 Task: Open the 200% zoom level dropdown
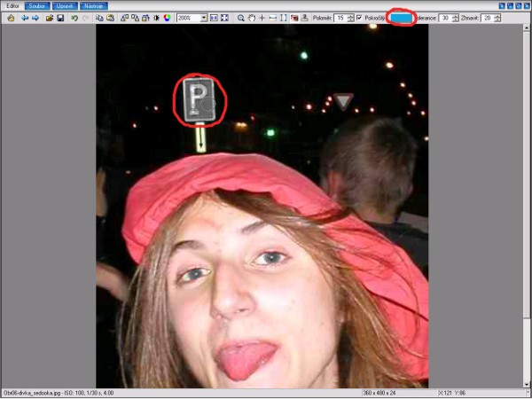[204, 18]
